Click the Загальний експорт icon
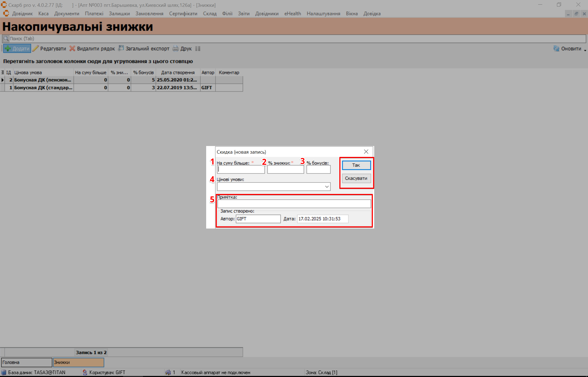 tap(121, 48)
